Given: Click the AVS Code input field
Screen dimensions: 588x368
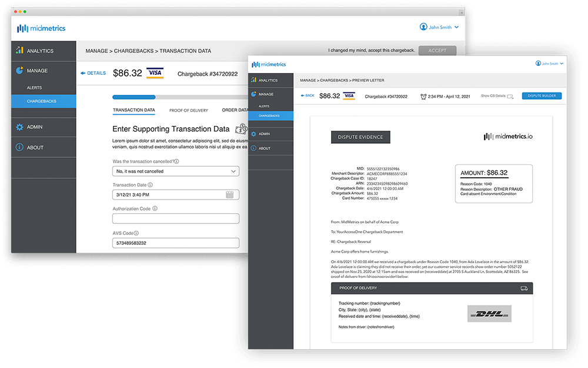Looking at the screenshot, I should [176, 243].
